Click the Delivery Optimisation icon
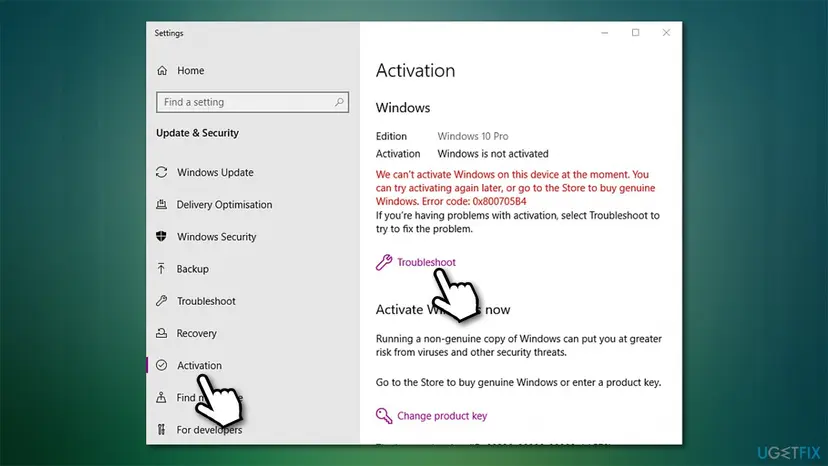 click(162, 204)
